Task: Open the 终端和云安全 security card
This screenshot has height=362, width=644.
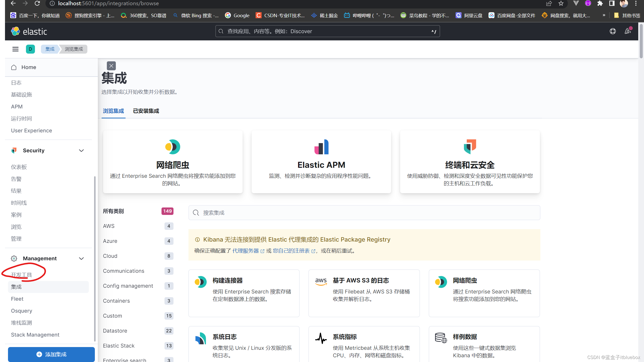Action: click(x=470, y=162)
